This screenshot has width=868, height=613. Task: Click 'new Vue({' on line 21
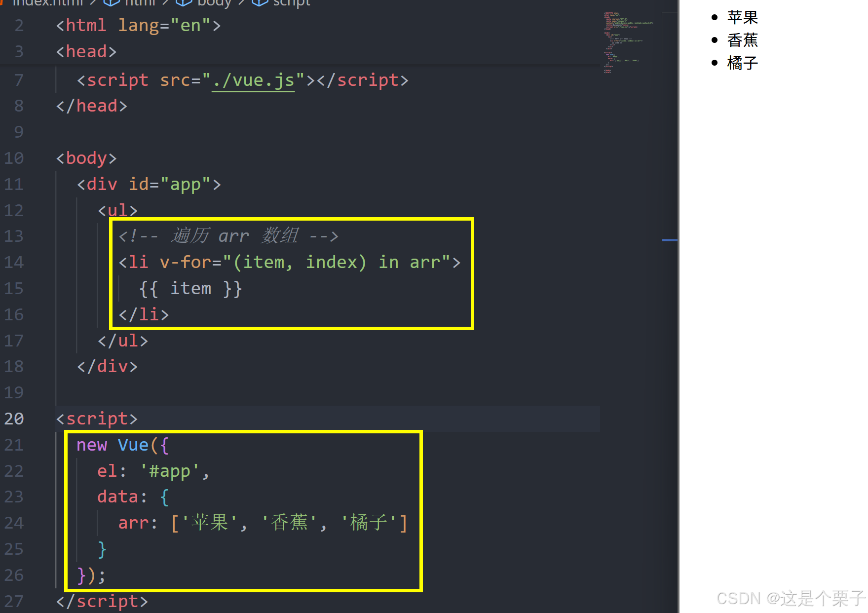click(123, 445)
